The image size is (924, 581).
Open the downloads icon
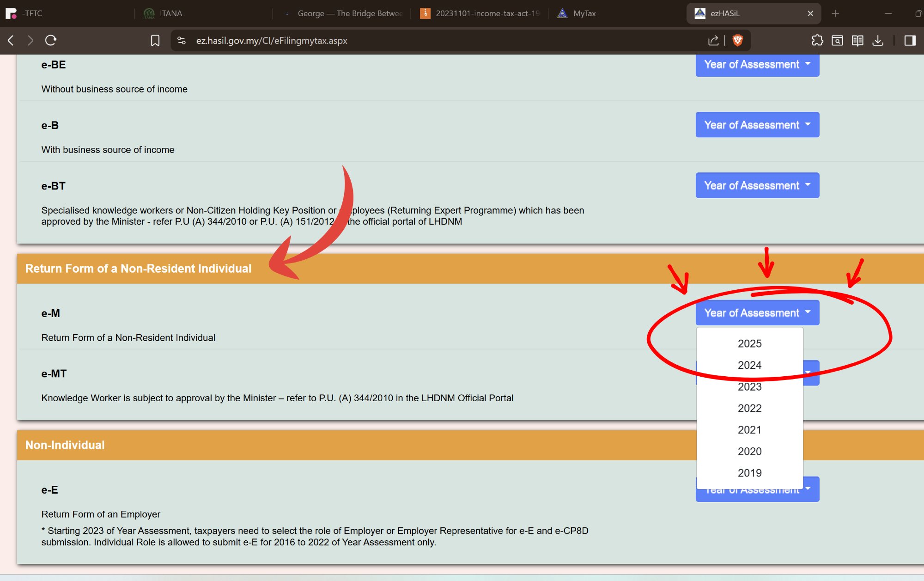878,41
